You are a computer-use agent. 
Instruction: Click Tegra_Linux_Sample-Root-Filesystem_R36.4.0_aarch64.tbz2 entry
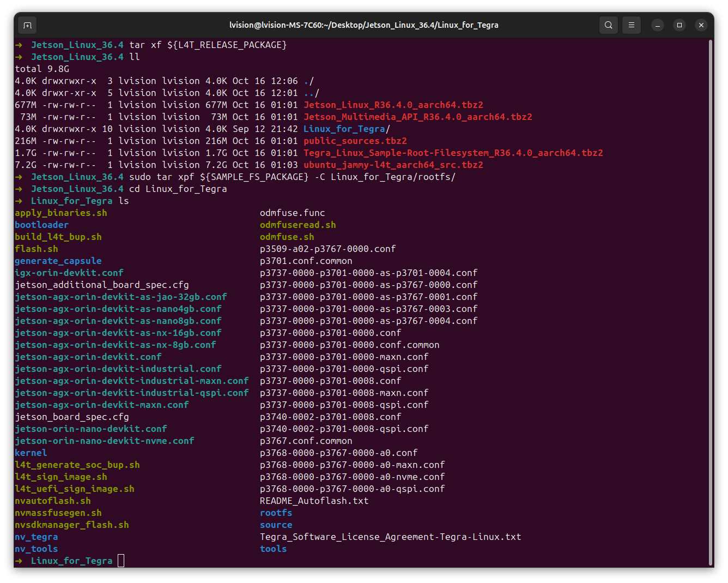pyautogui.click(x=453, y=153)
